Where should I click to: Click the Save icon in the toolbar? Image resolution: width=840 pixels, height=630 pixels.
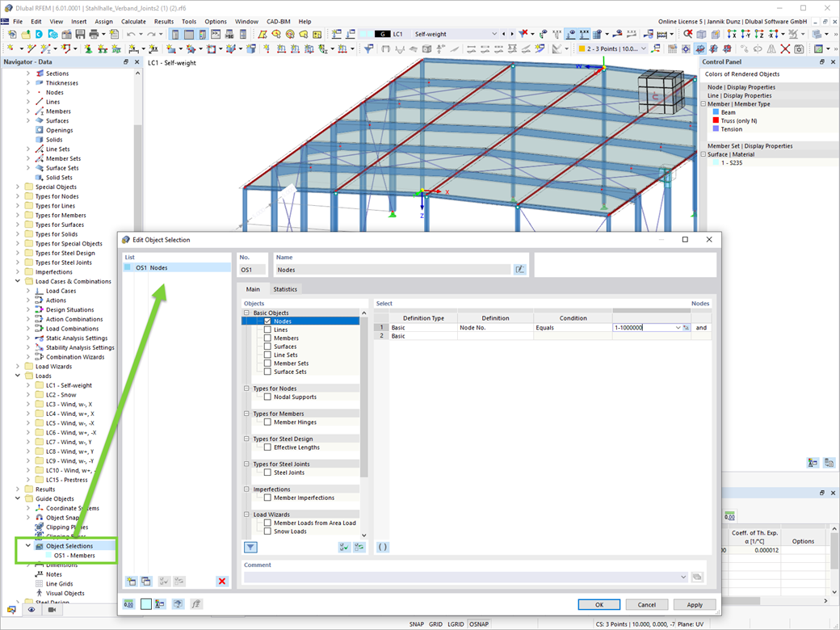pyautogui.click(x=80, y=35)
